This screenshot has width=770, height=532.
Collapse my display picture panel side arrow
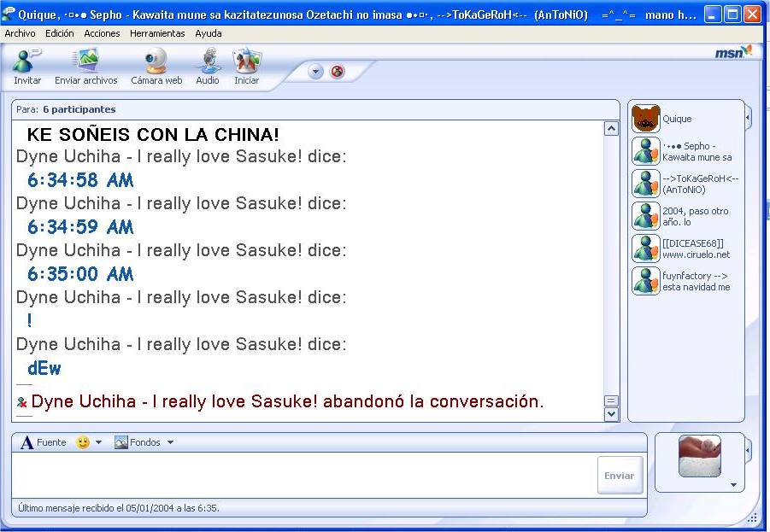coord(748,450)
